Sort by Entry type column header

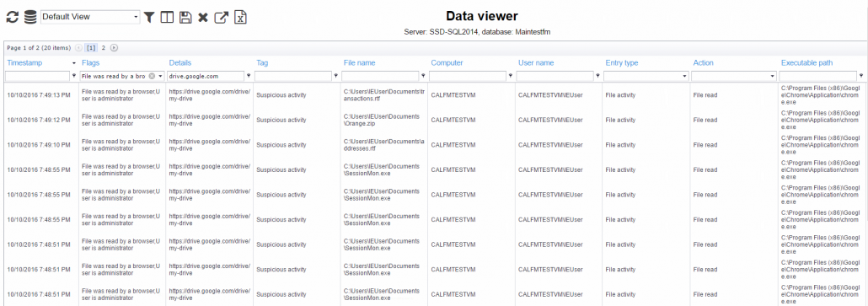622,63
